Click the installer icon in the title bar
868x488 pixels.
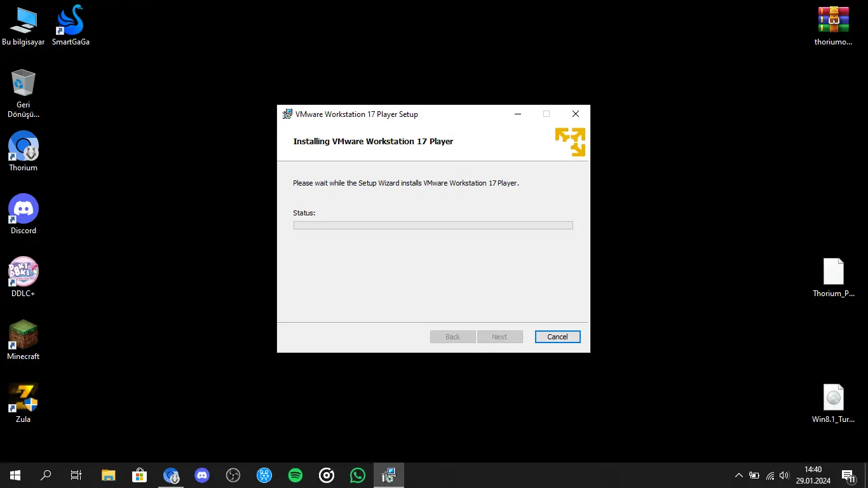click(x=287, y=114)
